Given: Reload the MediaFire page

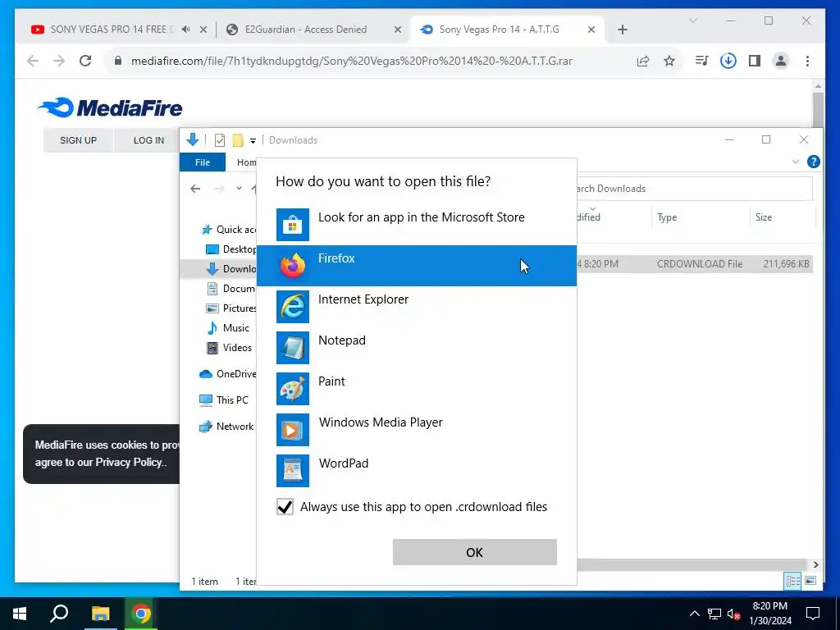Looking at the screenshot, I should point(85,61).
